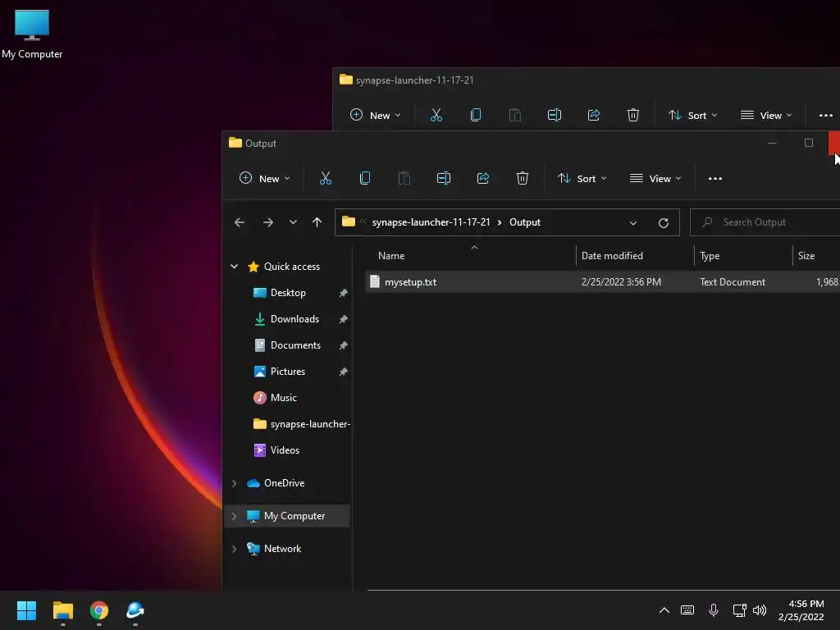Open Downloads in Quick access
Viewport: 840px width, 630px height.
[294, 319]
